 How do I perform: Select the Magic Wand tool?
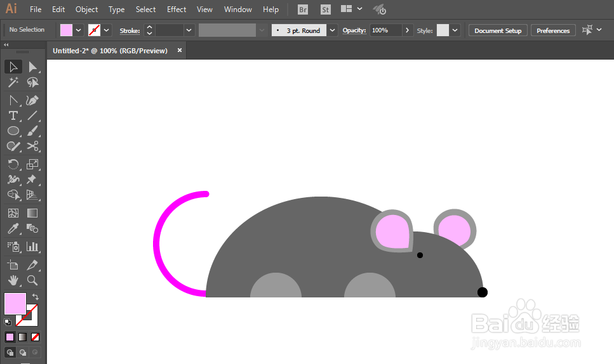[x=13, y=82]
